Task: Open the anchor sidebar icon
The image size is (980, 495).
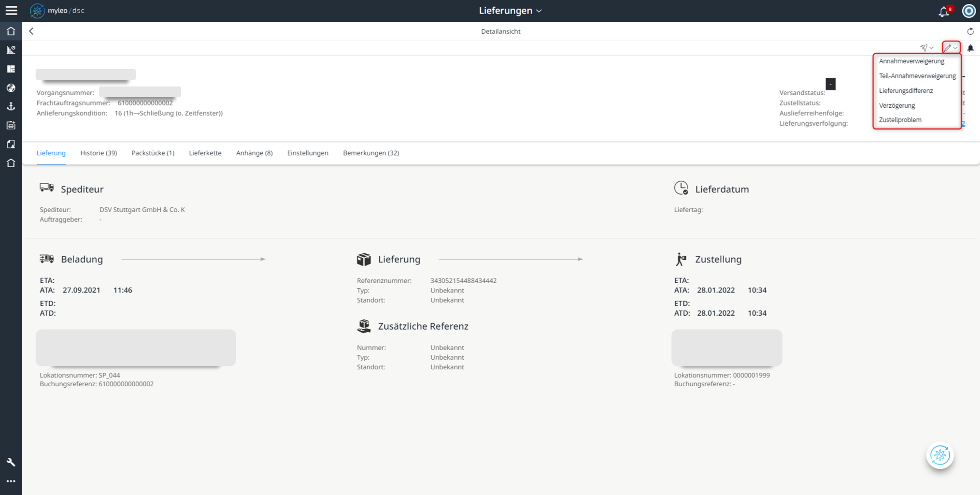Action: click(x=11, y=106)
